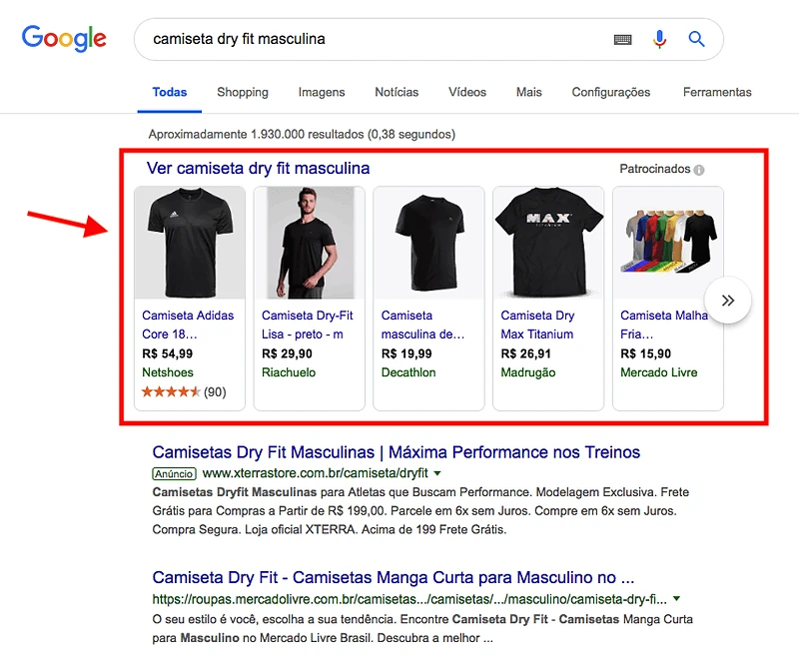Open 'Camiseta Dry Fit - Camisetas Manga Curta' result
The height and width of the screenshot is (672, 799).
tap(393, 577)
